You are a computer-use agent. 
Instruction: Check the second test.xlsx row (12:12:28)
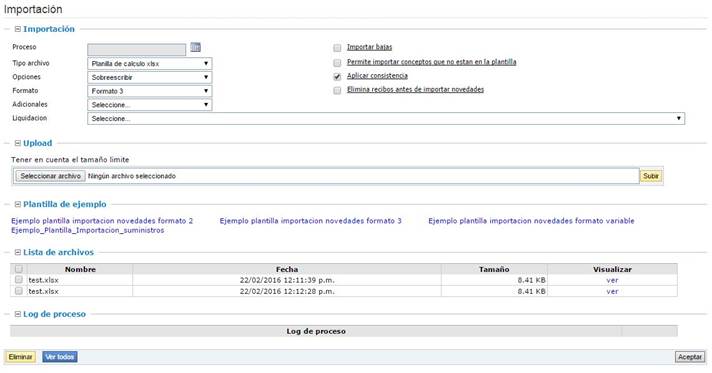(19, 291)
